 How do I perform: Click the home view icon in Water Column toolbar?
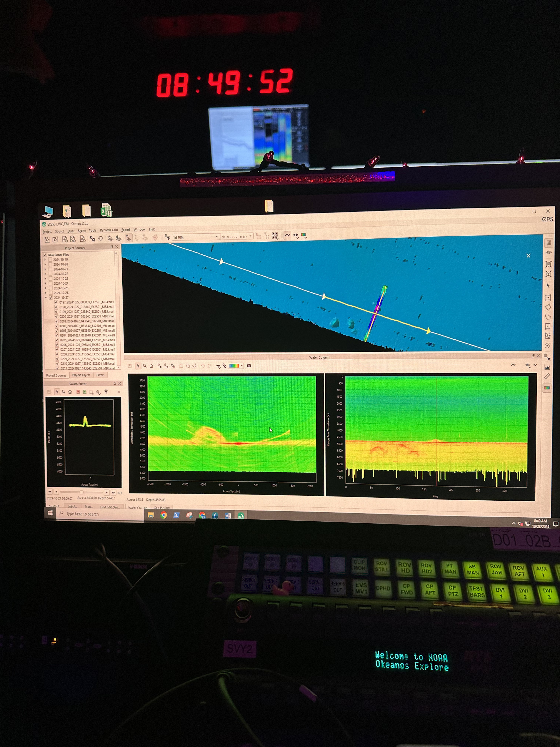(151, 366)
